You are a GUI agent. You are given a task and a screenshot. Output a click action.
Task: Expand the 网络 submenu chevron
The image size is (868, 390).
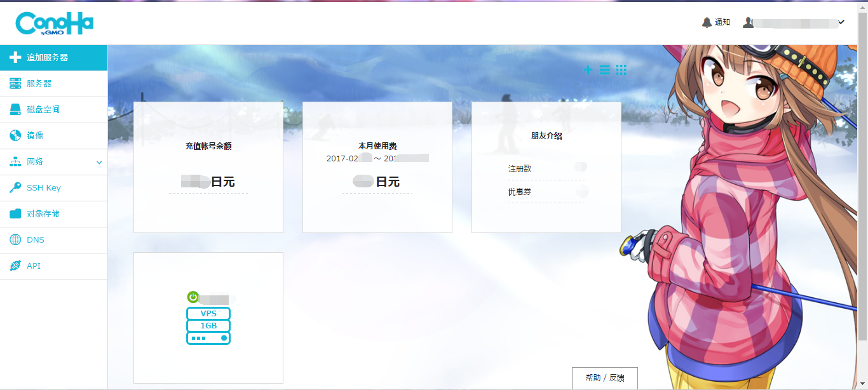click(x=99, y=163)
